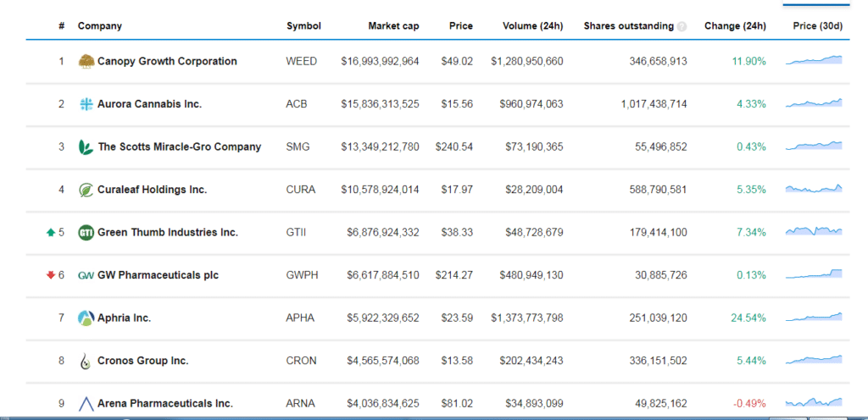The height and width of the screenshot is (420, 868).
Task: Click shares outstanding 1,017,438,714
Action: pyautogui.click(x=654, y=104)
